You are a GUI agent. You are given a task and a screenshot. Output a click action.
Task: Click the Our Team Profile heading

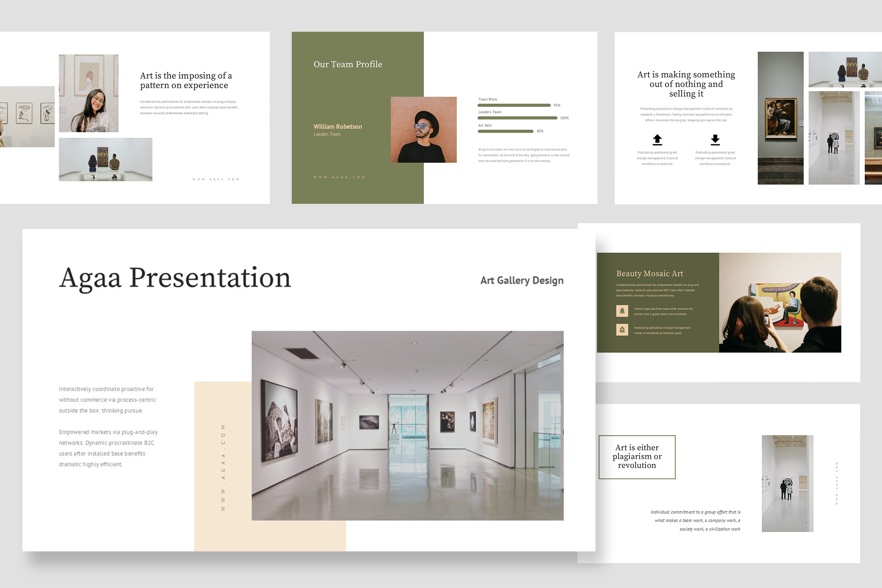(x=348, y=64)
